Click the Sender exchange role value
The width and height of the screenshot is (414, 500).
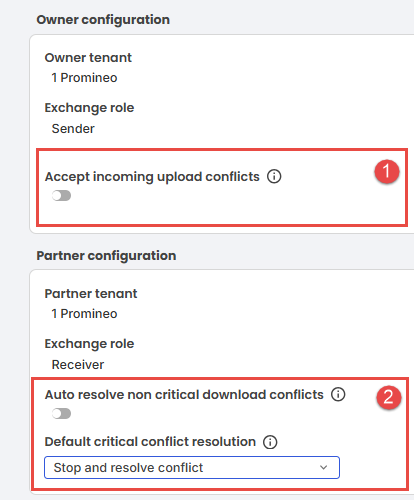[x=73, y=129]
